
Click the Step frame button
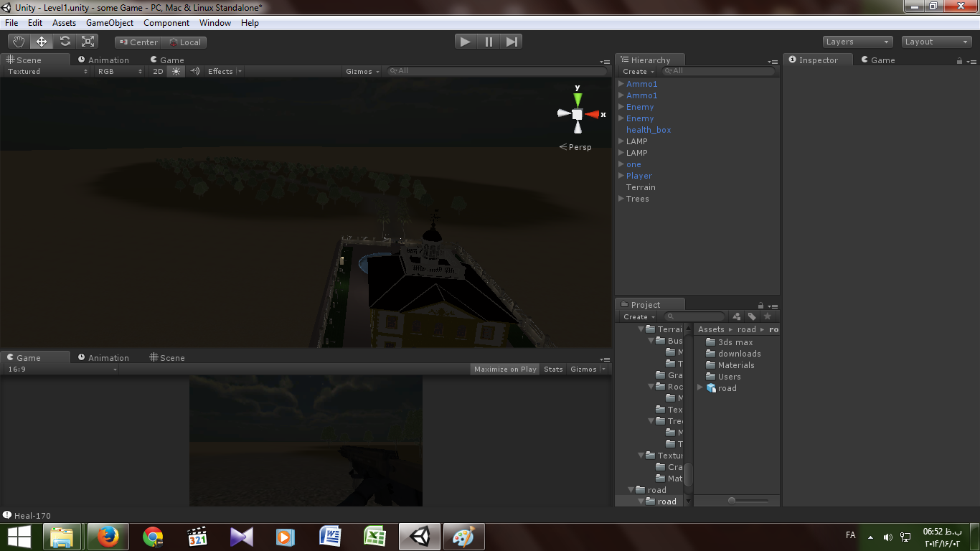click(512, 42)
